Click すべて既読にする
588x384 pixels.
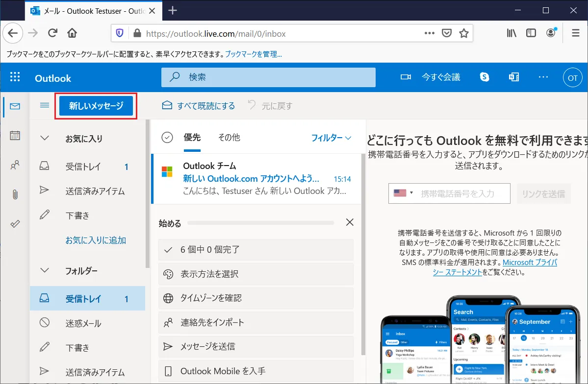[199, 106]
